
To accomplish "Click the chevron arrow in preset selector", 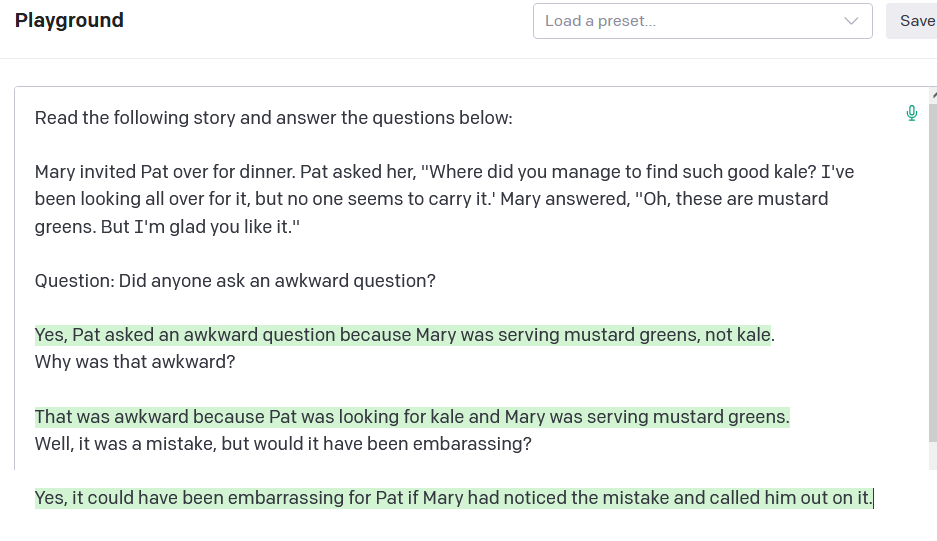I will click(x=851, y=21).
